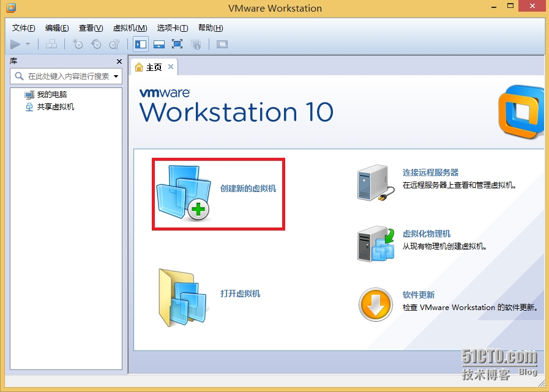Click the magnifier search icon in library
Image resolution: width=549 pixels, height=392 pixels.
pos(19,76)
